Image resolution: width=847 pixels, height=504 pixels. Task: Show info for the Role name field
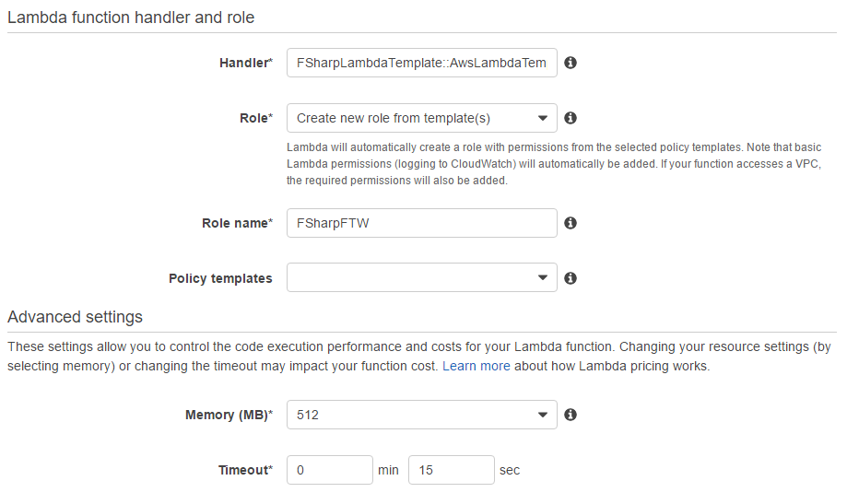(x=571, y=223)
